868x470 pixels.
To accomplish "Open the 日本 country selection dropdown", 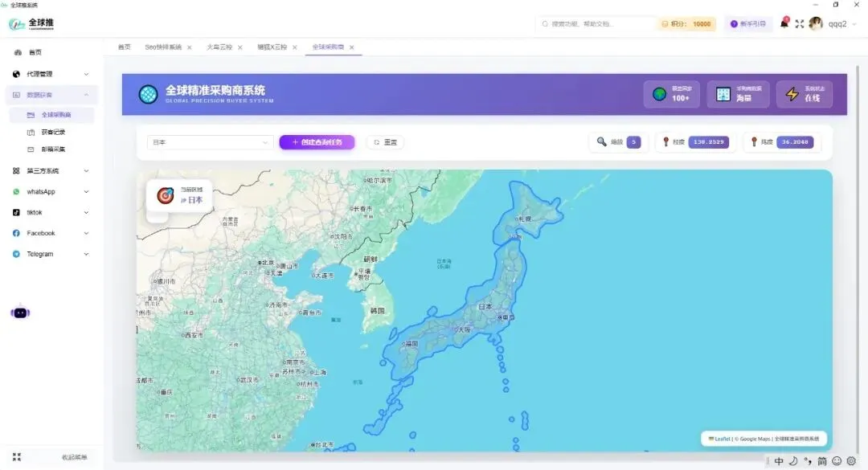I will click(x=209, y=141).
